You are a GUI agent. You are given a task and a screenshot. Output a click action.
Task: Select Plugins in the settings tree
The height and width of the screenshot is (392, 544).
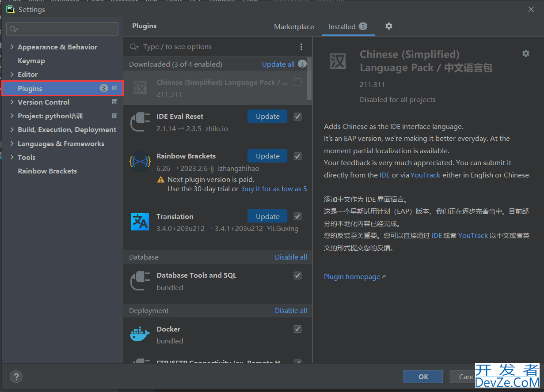click(x=62, y=88)
